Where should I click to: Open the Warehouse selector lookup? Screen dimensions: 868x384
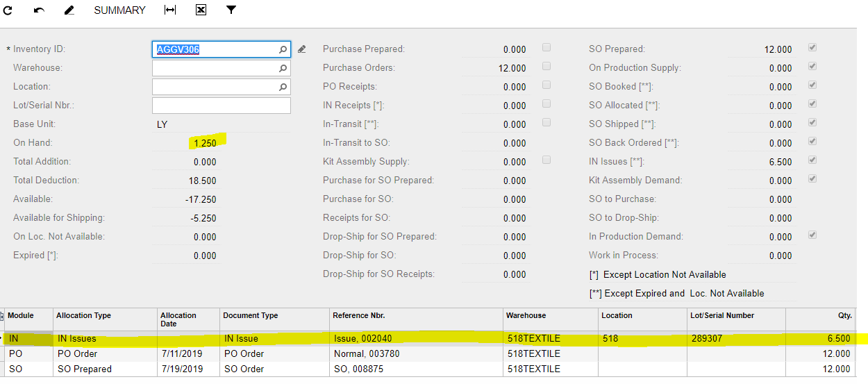pos(283,68)
